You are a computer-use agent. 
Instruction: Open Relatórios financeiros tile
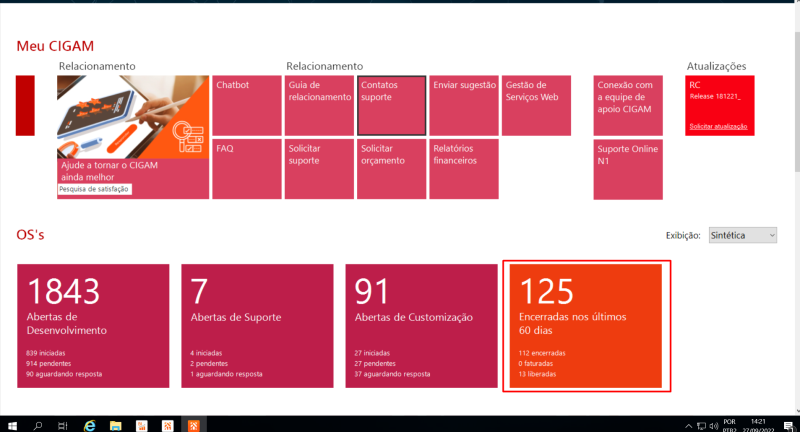coord(464,169)
